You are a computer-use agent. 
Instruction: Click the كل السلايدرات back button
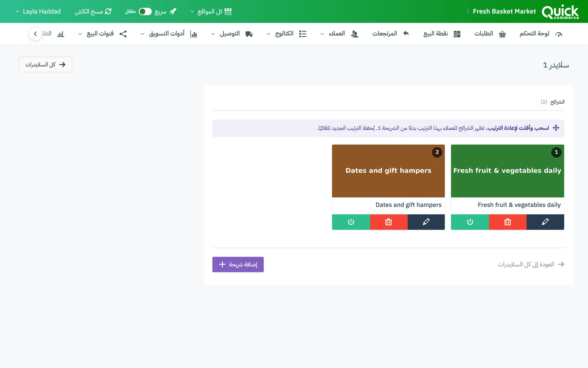tap(46, 64)
